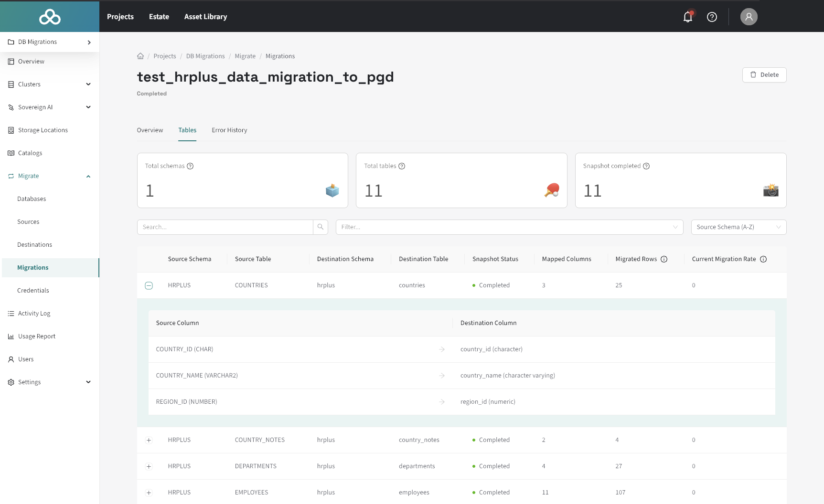Viewport: 824px width, 504px height.
Task: Open the Filter dropdown
Action: [509, 227]
